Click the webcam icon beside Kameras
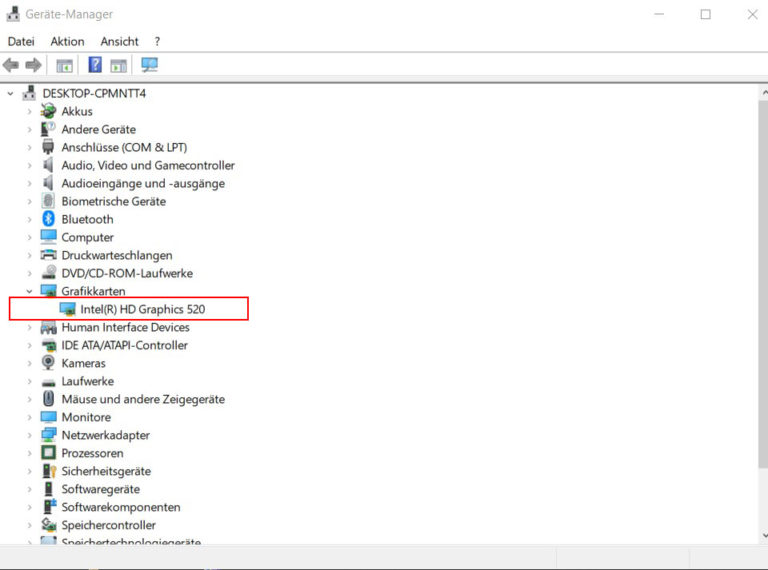Image resolution: width=768 pixels, height=570 pixels. pyautogui.click(x=48, y=363)
